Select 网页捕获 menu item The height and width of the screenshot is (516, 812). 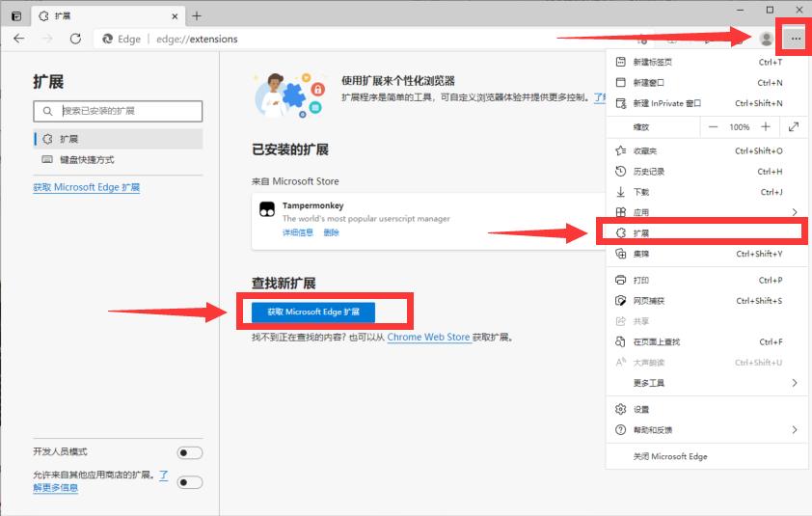pos(707,301)
